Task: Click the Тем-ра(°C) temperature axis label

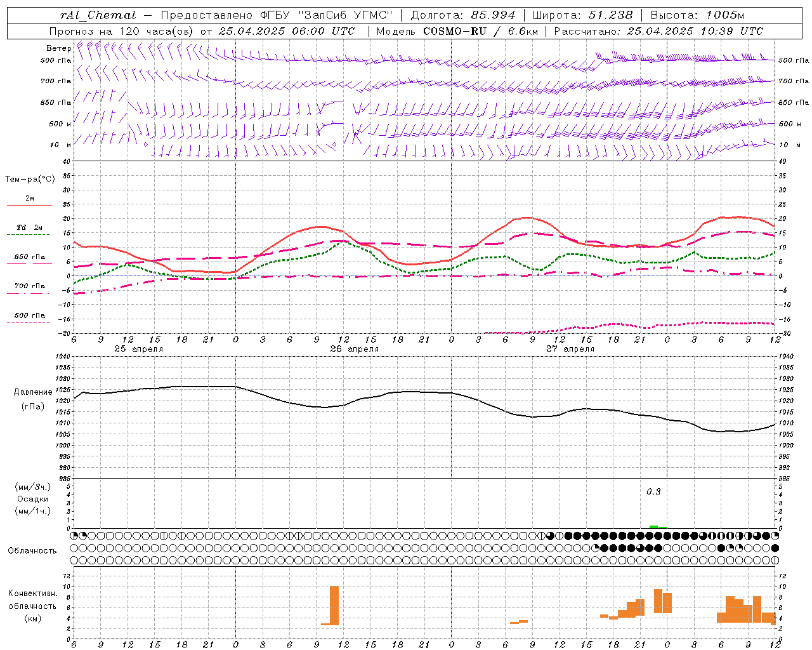Action: (x=30, y=180)
